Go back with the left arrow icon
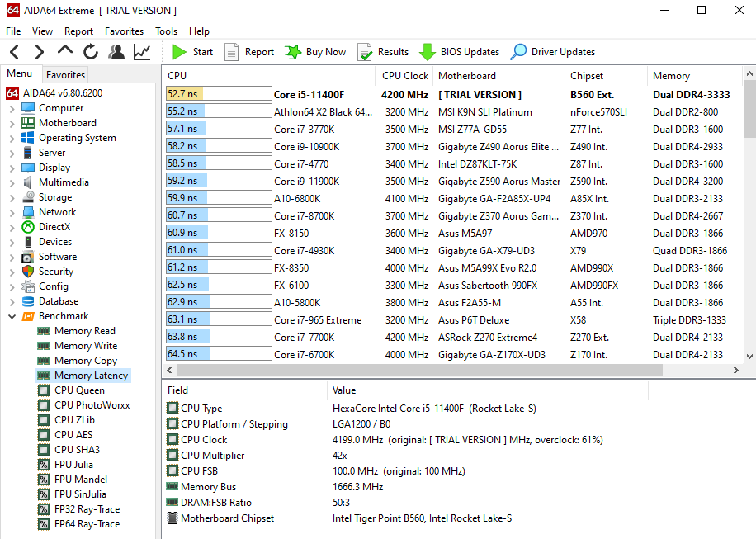756x539 pixels. click(15, 51)
